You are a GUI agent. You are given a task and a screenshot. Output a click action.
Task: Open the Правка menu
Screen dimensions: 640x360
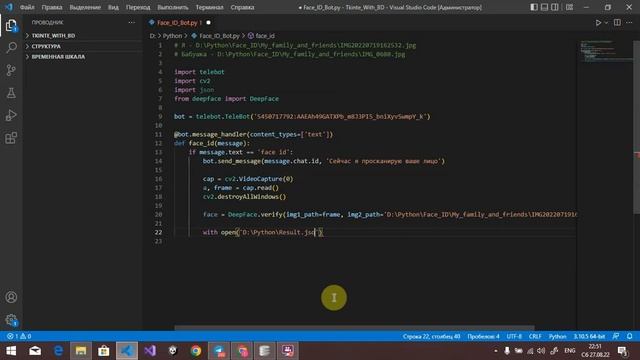click(x=52, y=7)
